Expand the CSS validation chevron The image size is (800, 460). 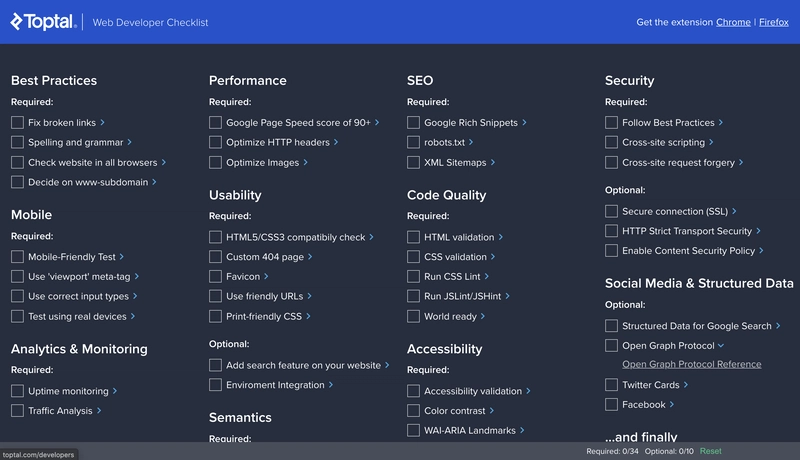point(493,257)
